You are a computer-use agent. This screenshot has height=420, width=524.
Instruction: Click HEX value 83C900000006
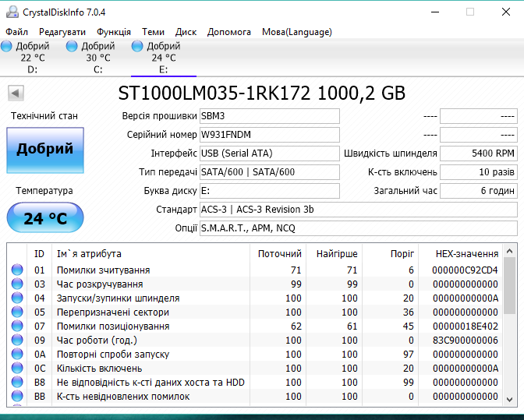pyautogui.click(x=465, y=340)
